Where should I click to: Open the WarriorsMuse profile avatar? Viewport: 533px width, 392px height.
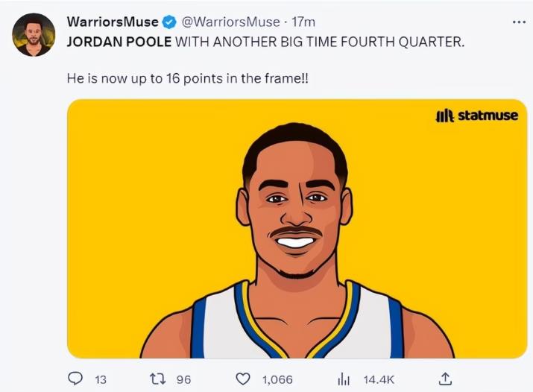click(x=34, y=34)
